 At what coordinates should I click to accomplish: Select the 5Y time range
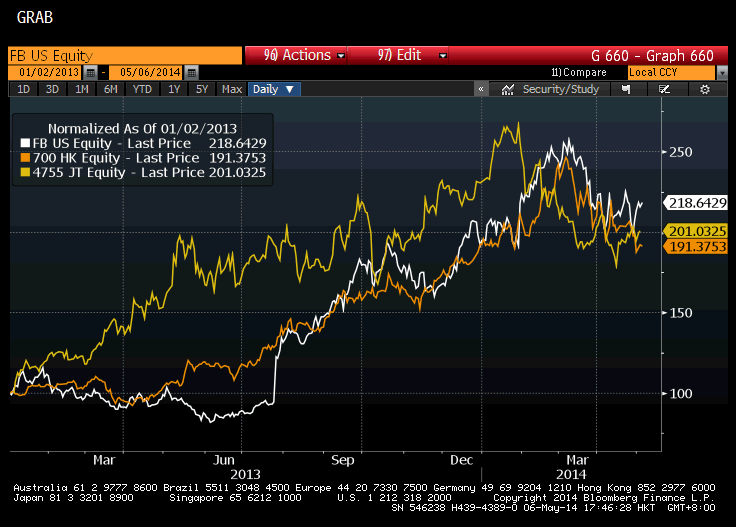[x=202, y=89]
